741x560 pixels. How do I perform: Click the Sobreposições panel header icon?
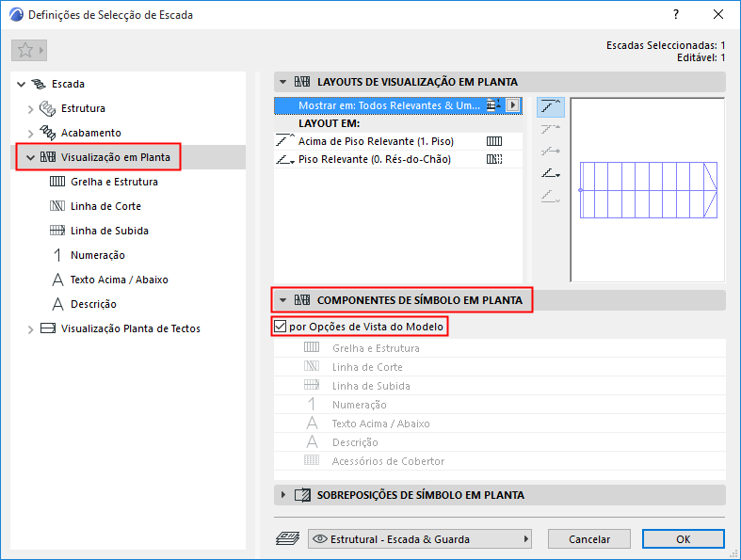302,495
